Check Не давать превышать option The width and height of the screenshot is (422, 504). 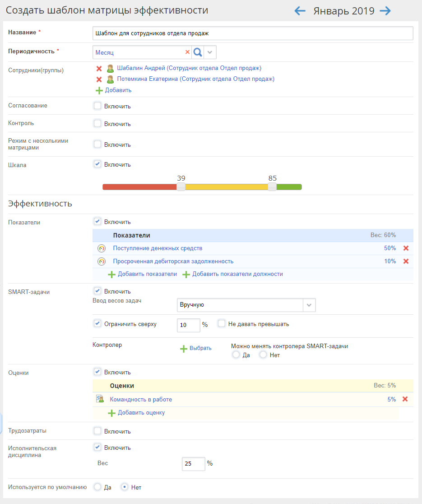[222, 323]
